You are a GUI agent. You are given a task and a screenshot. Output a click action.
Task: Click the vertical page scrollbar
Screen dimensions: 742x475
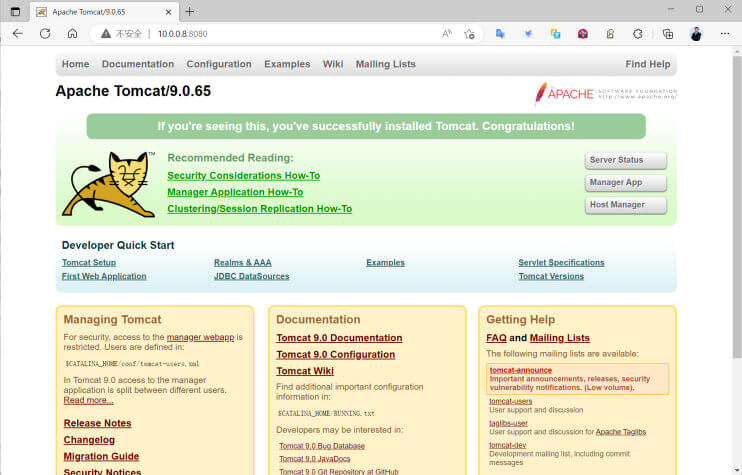click(737, 206)
